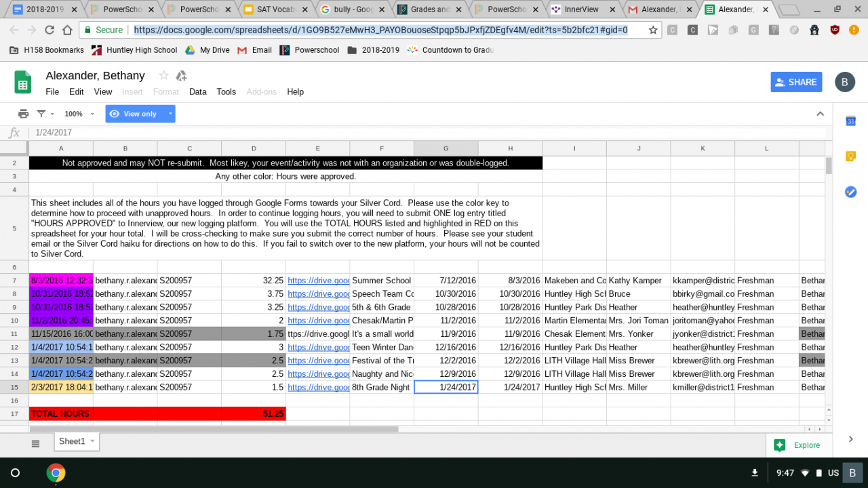Image resolution: width=868 pixels, height=488 pixels.
Task: Open Google Calendar side panel icon
Action: point(850,121)
